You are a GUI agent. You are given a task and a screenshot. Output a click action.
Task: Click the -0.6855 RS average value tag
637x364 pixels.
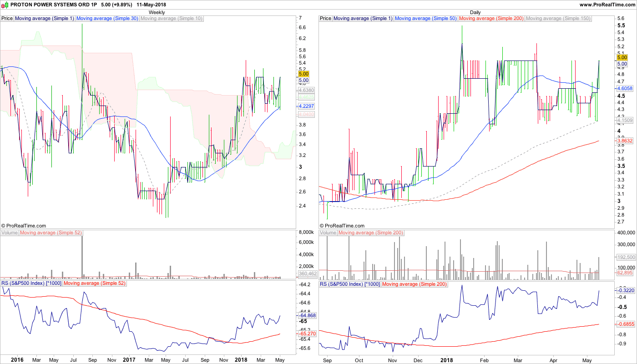click(625, 324)
